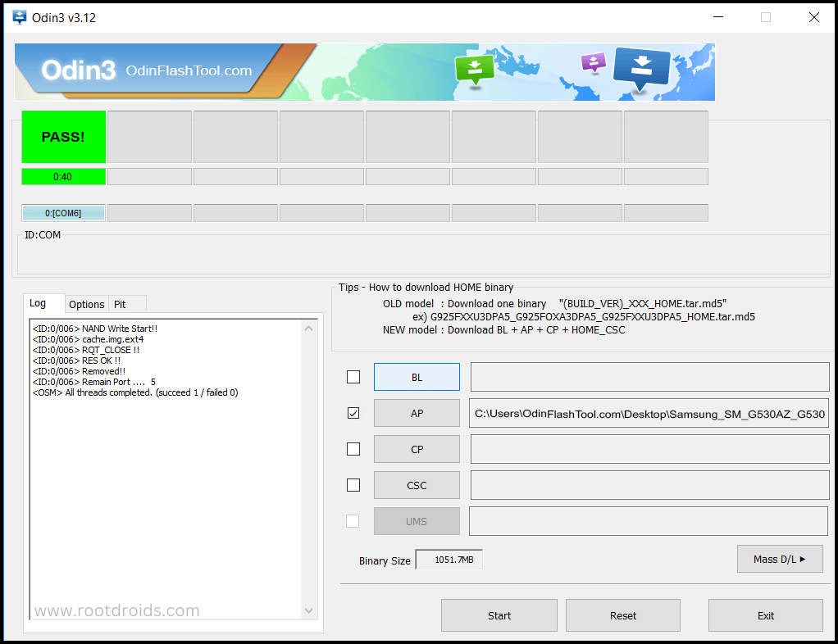Click the Reset button
Viewport: 838px width, 644px height.
click(x=622, y=615)
